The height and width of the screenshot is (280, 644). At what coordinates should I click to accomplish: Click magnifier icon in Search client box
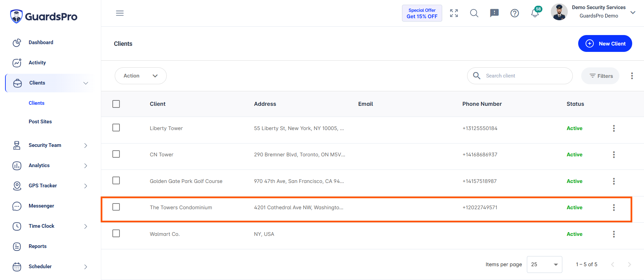(x=477, y=75)
